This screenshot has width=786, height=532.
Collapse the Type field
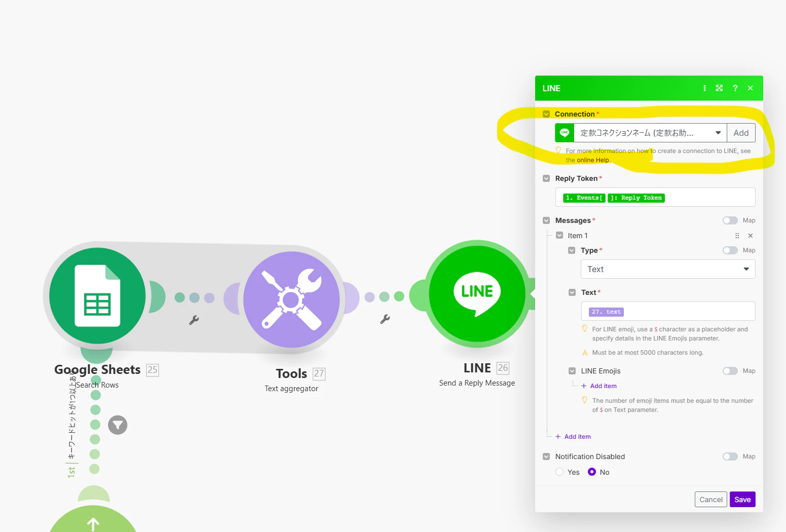coord(572,250)
